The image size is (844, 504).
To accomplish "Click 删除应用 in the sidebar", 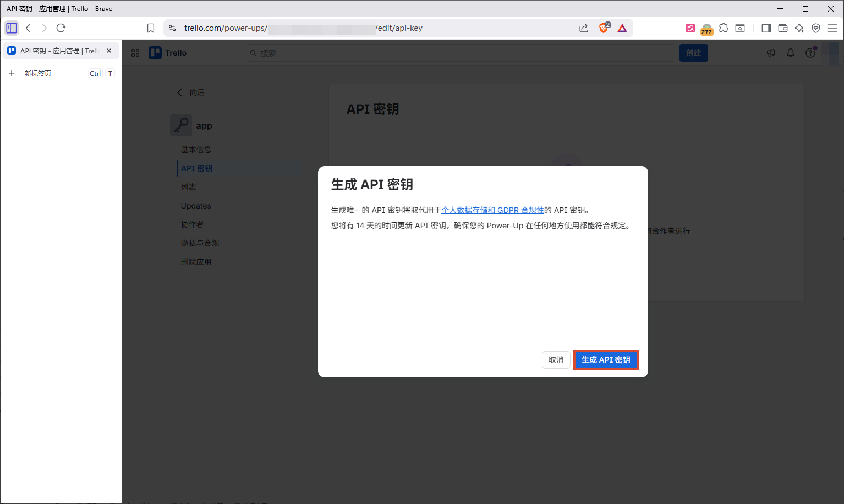I will click(x=196, y=262).
